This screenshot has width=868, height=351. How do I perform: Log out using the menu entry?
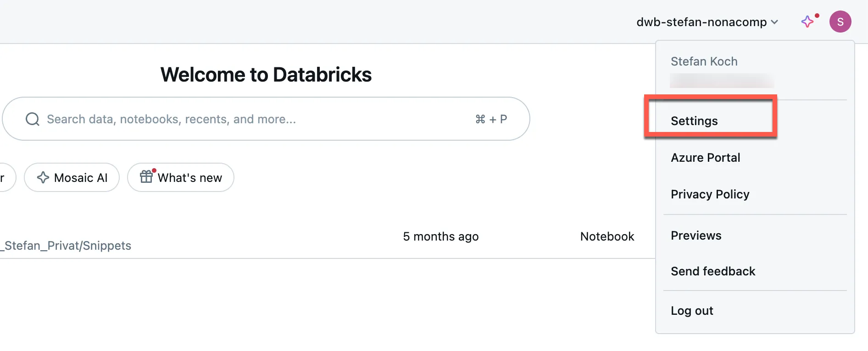pos(692,311)
